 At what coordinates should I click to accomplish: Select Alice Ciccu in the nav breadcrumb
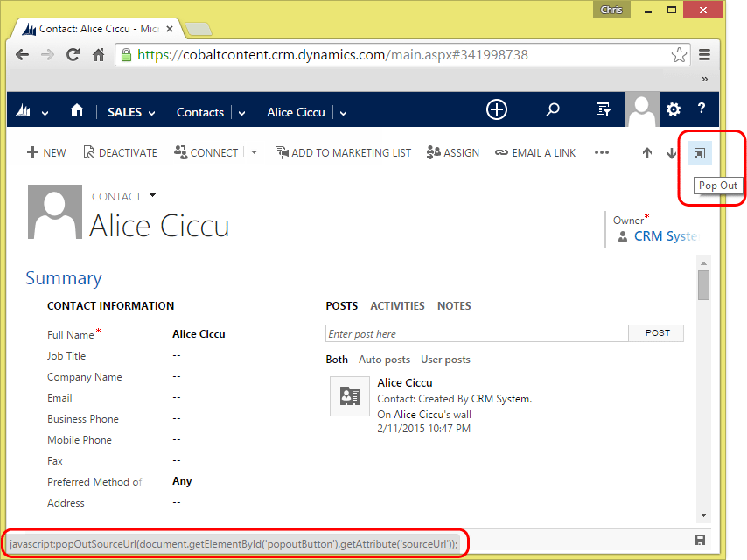point(296,113)
